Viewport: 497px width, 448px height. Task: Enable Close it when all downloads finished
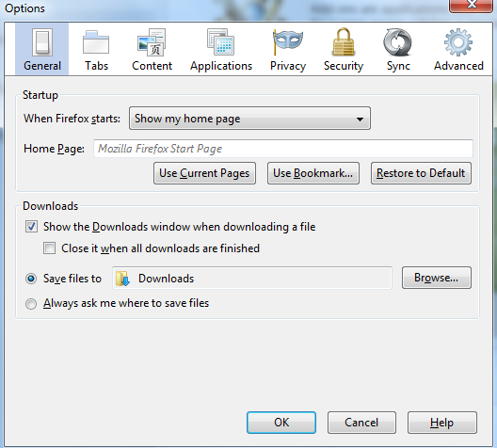tap(50, 248)
